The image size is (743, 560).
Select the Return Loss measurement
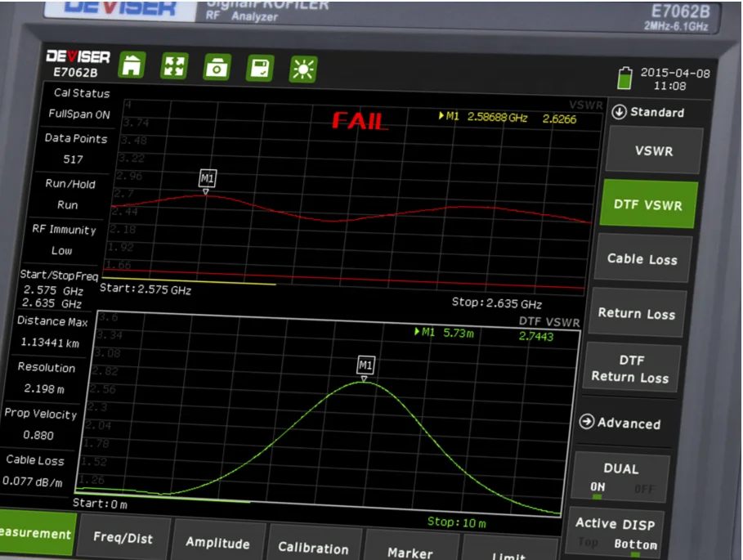pyautogui.click(x=637, y=313)
